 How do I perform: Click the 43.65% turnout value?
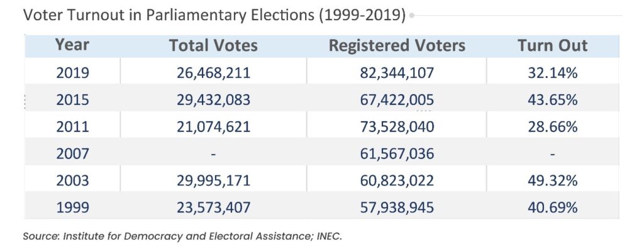pyautogui.click(x=552, y=100)
